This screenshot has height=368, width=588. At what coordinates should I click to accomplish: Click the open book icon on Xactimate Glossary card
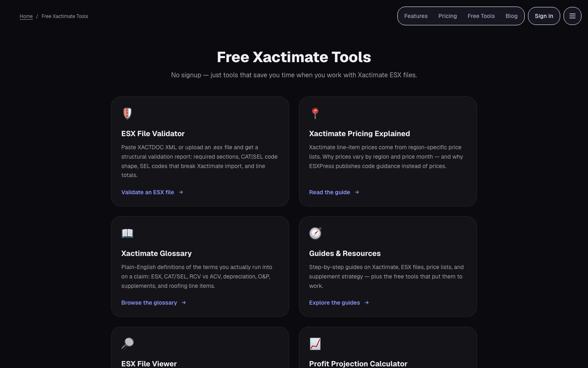[x=127, y=233]
